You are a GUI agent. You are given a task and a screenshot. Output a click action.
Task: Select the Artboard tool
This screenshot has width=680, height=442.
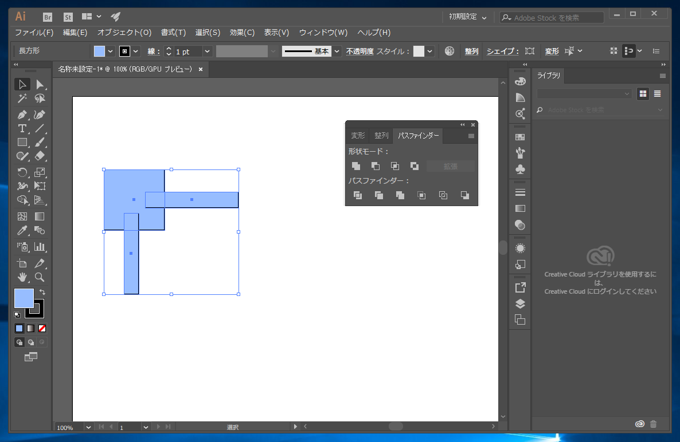22,263
